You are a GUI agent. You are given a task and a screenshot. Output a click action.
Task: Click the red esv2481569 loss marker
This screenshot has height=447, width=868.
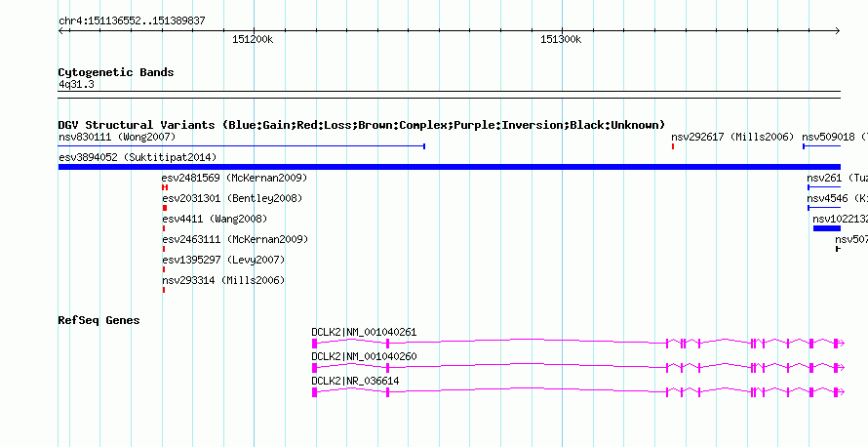coord(165,187)
